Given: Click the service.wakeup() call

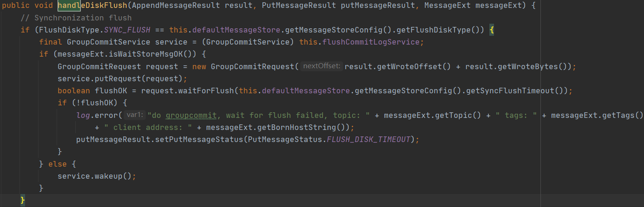Looking at the screenshot, I should [x=97, y=176].
